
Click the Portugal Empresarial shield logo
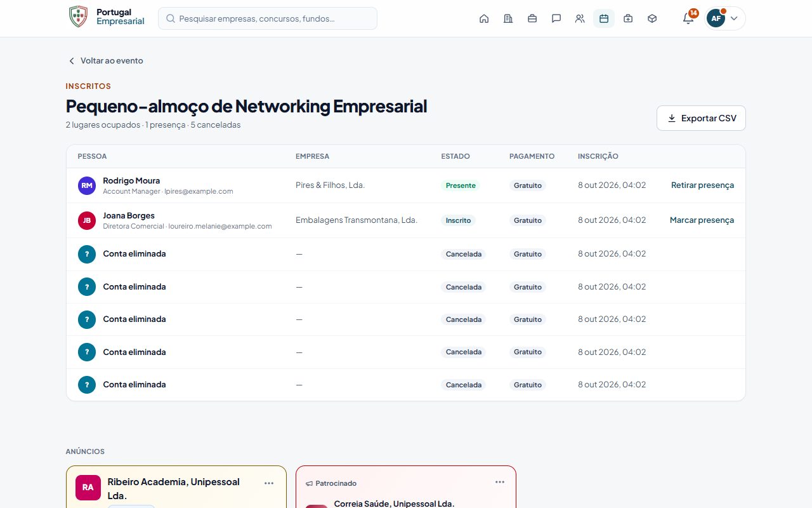(78, 17)
